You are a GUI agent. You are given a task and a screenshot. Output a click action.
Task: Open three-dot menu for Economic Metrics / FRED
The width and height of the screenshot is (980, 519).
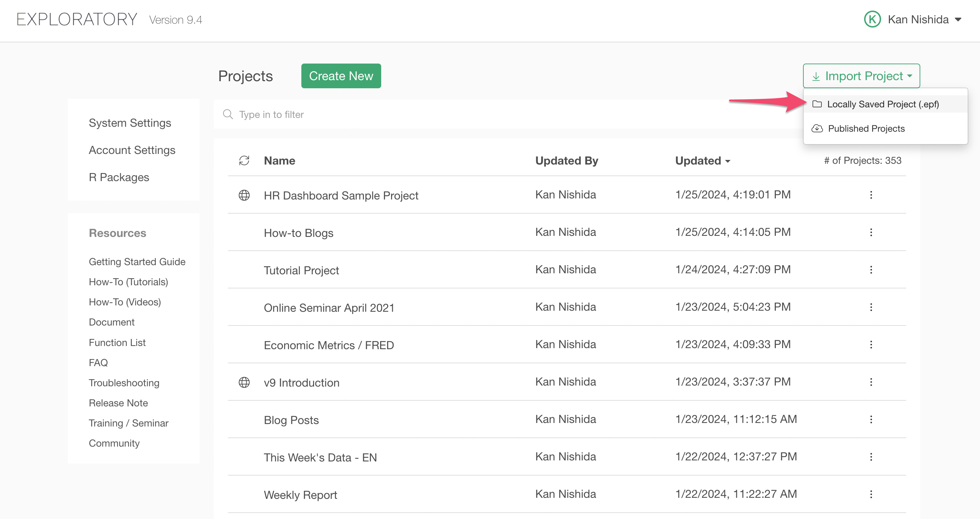(871, 345)
